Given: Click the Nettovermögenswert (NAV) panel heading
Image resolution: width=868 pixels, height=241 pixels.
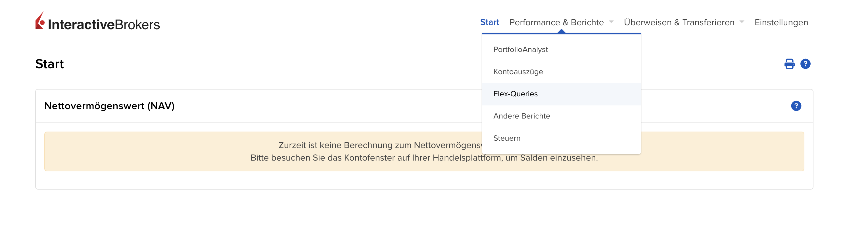Looking at the screenshot, I should pyautogui.click(x=110, y=106).
